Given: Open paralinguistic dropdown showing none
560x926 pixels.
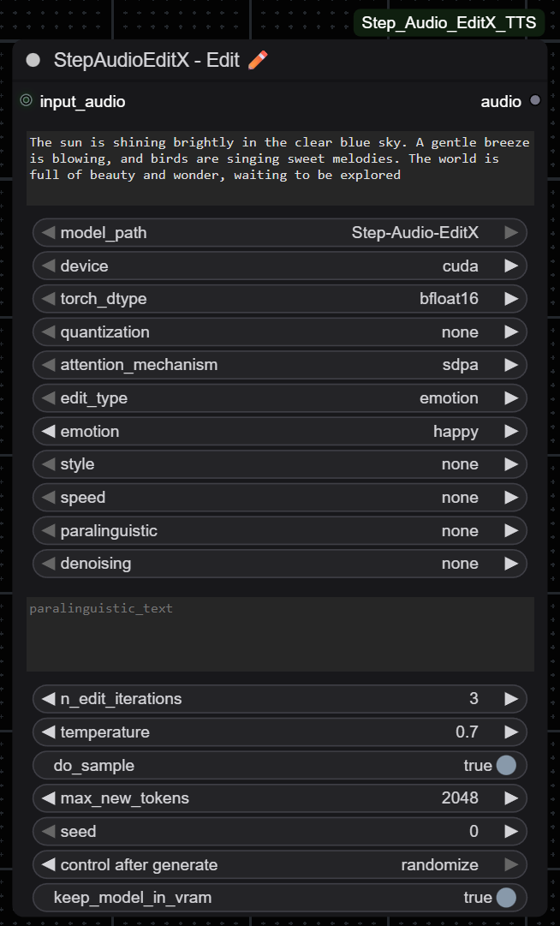Looking at the screenshot, I should [x=280, y=530].
